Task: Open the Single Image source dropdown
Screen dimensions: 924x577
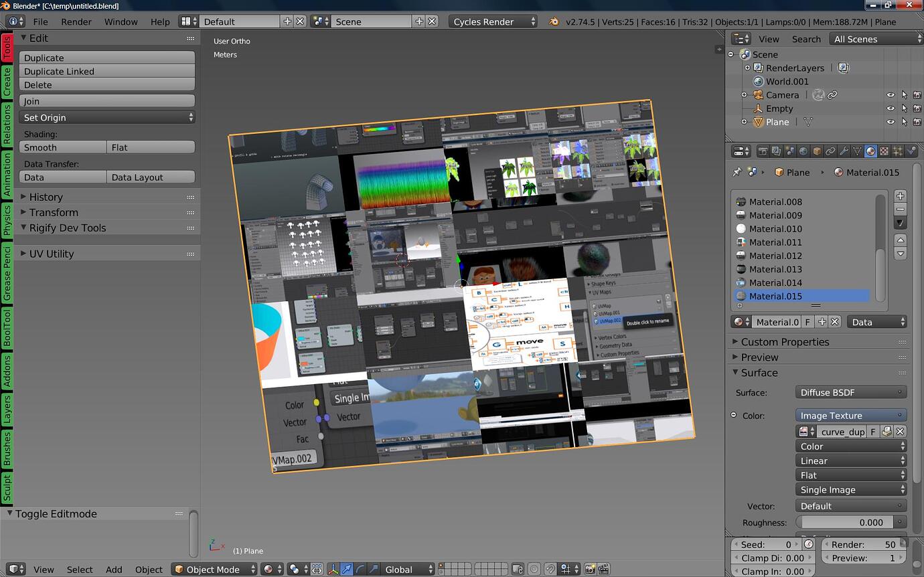Action: pos(851,489)
